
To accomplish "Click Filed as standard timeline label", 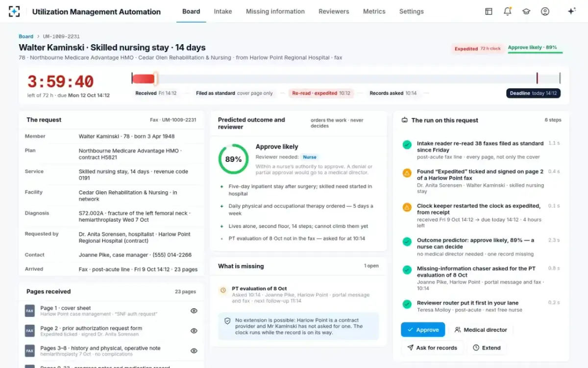I will 234,93.
